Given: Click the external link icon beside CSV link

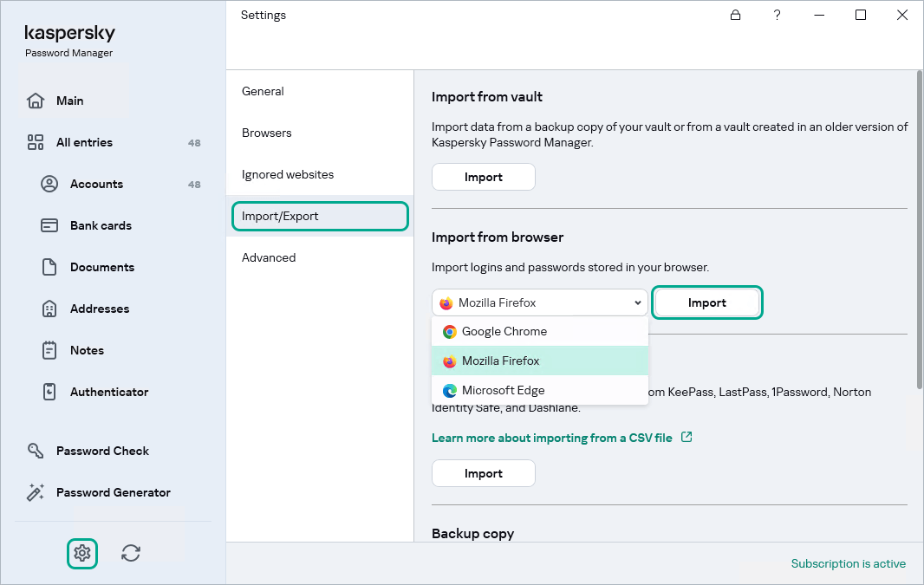Looking at the screenshot, I should tap(686, 437).
